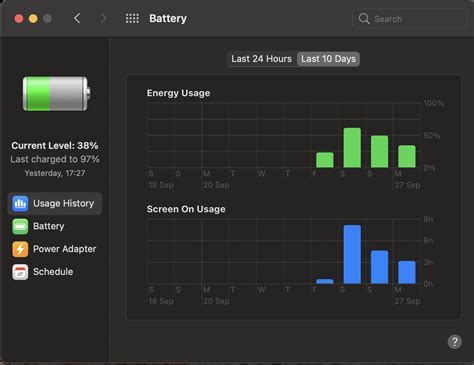This screenshot has width=474, height=365.
Task: Open the Schedule section label
Action: [x=53, y=272]
